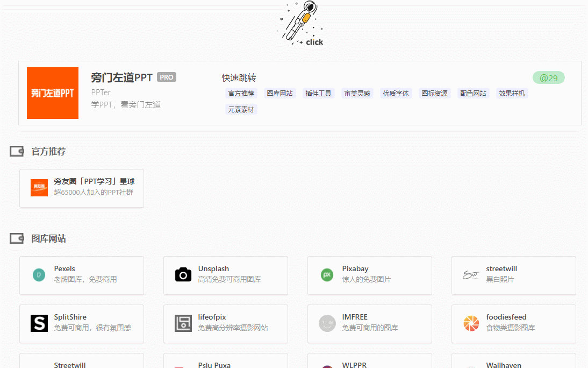Click the 老牌图库，免费商用 description
The image size is (588, 368).
click(x=85, y=279)
